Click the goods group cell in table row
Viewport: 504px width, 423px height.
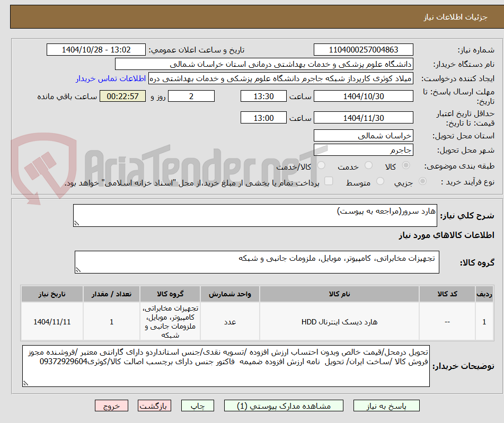(170, 322)
